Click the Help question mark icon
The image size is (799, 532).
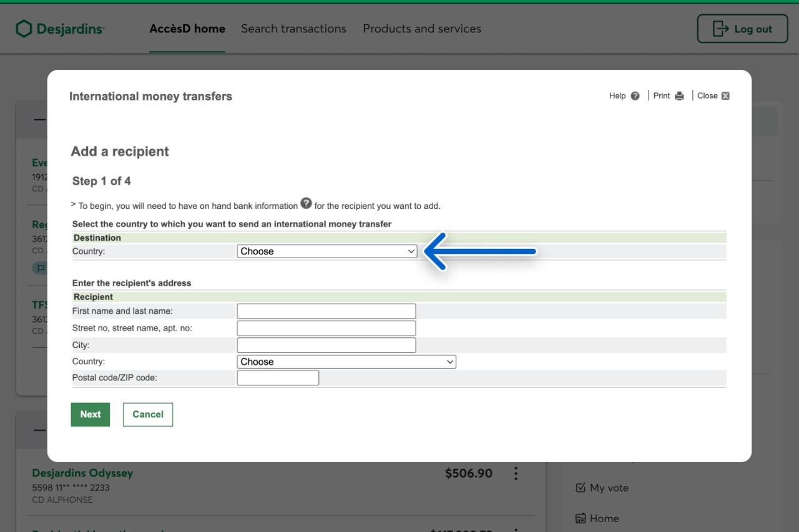point(635,96)
